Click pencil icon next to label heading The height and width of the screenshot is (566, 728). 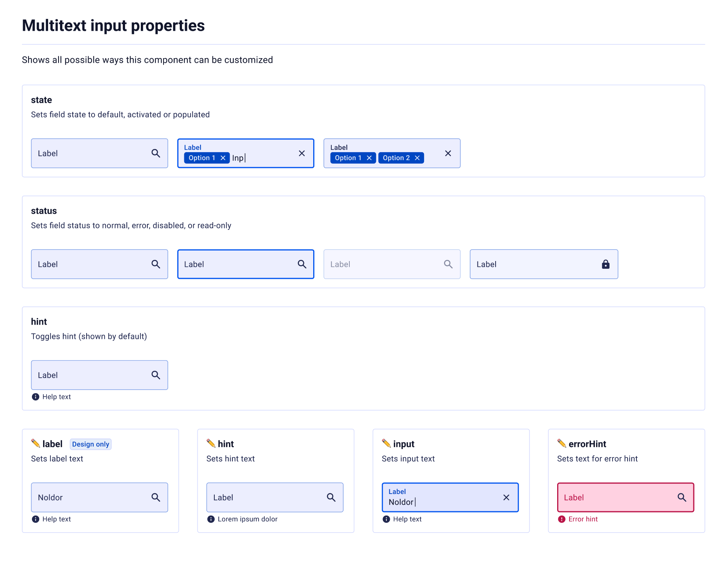point(35,444)
